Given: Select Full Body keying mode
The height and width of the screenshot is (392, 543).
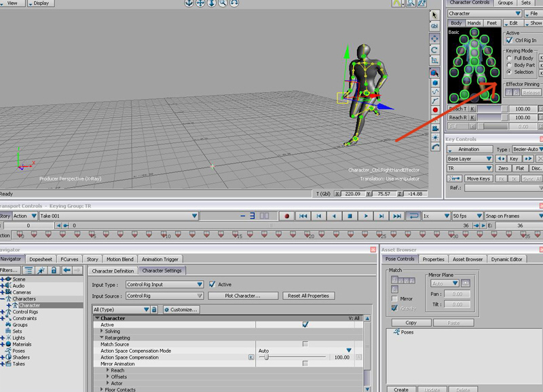Looking at the screenshot, I should tap(510, 58).
